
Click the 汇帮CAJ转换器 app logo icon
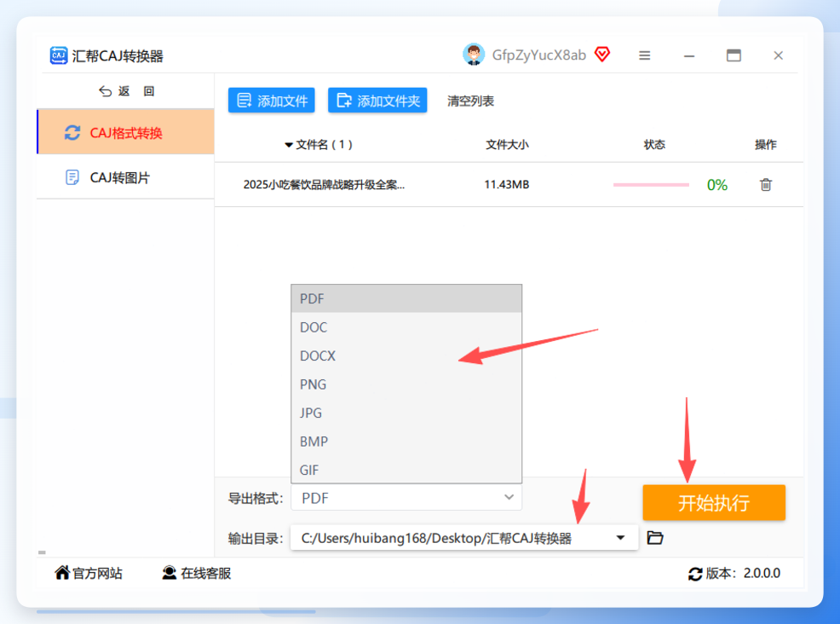pyautogui.click(x=59, y=55)
